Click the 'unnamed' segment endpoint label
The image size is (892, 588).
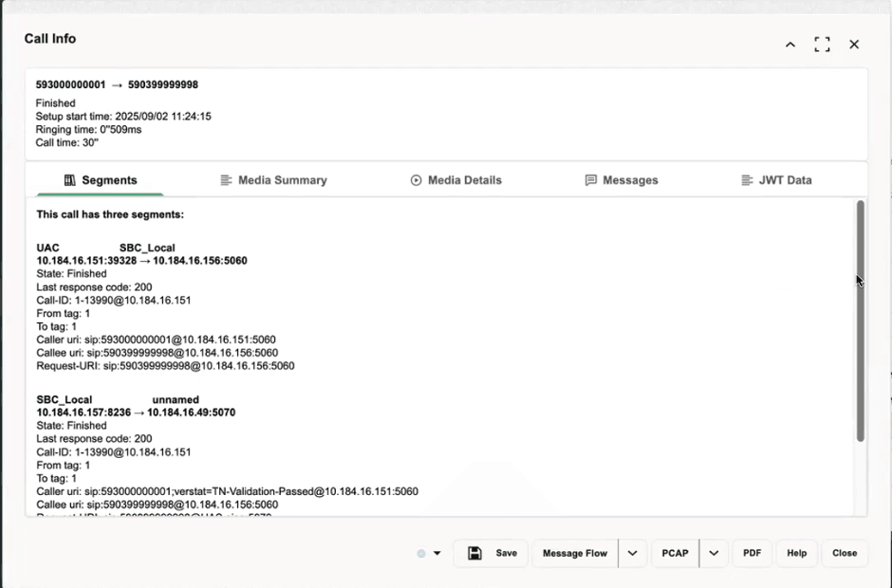pyautogui.click(x=176, y=400)
